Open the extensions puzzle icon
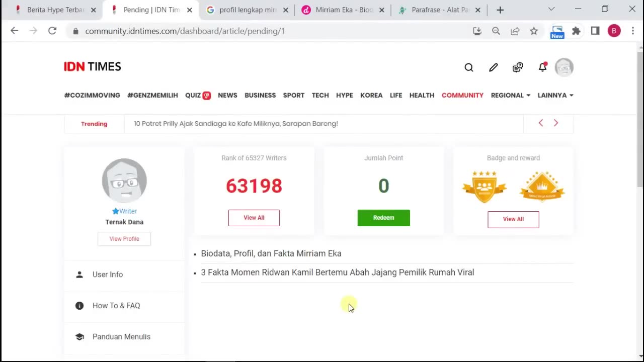Screen dimensions: 644x362 pyautogui.click(x=576, y=31)
